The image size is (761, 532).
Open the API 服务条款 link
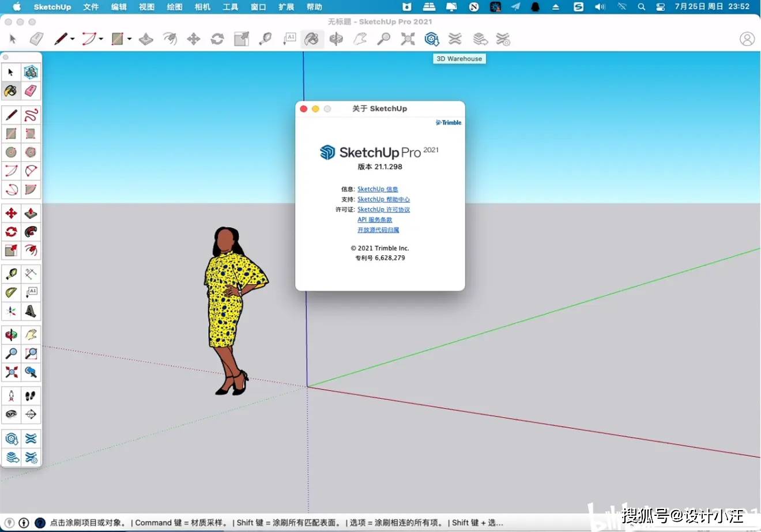pyautogui.click(x=375, y=220)
